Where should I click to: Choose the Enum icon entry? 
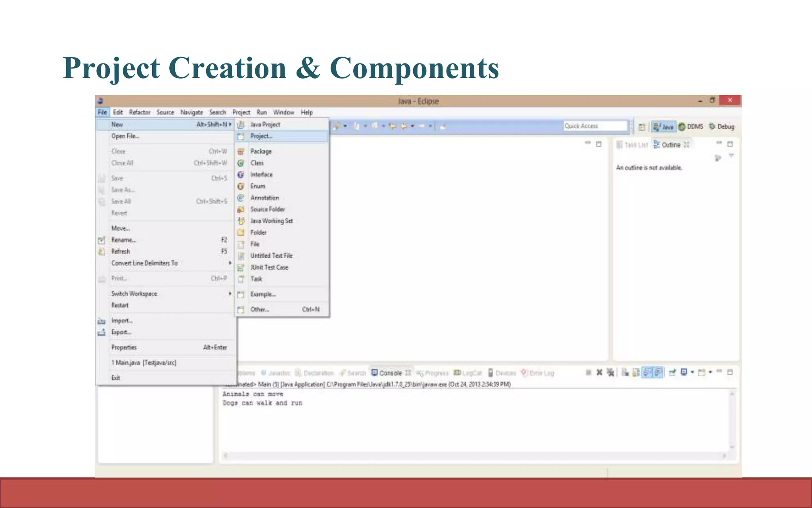[241, 186]
